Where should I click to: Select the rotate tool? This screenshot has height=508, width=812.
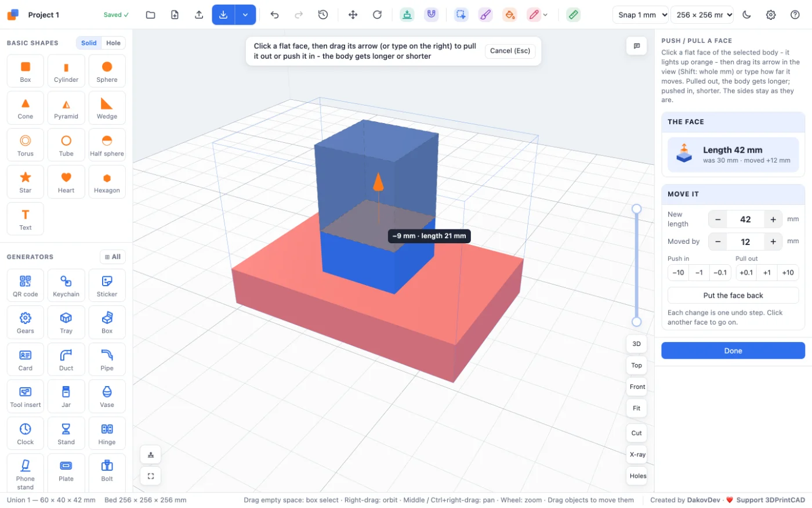[377, 15]
